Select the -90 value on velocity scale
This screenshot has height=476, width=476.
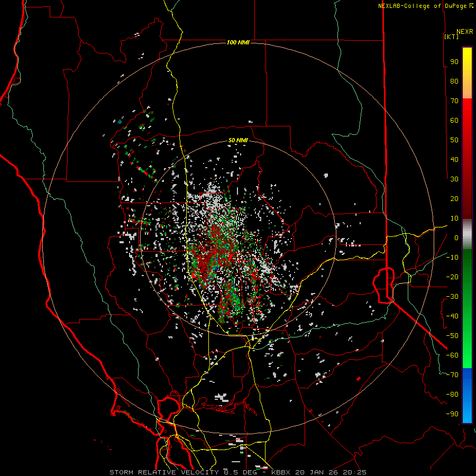452,414
